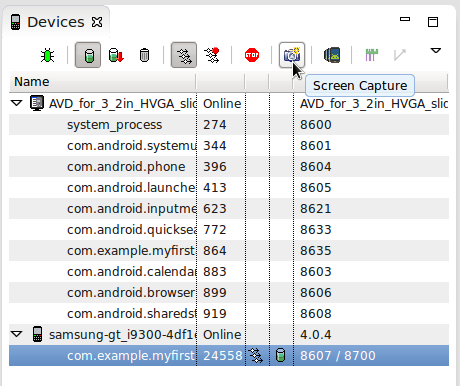Select com.android.quicksea process row
Screen dimensions: 460x386
[x=229, y=230]
